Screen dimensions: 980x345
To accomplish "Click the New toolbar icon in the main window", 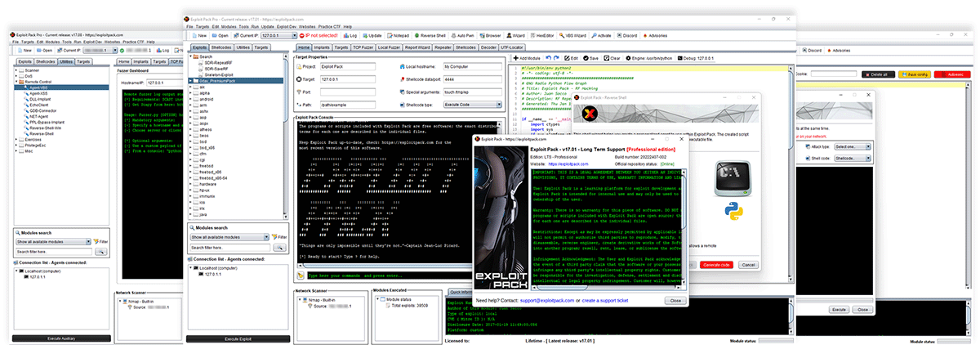I will [199, 36].
